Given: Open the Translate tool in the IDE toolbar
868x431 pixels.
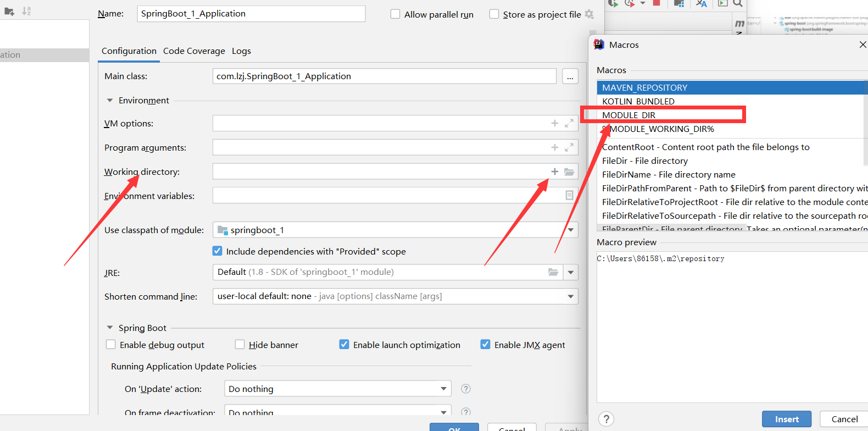Looking at the screenshot, I should 702,3.
